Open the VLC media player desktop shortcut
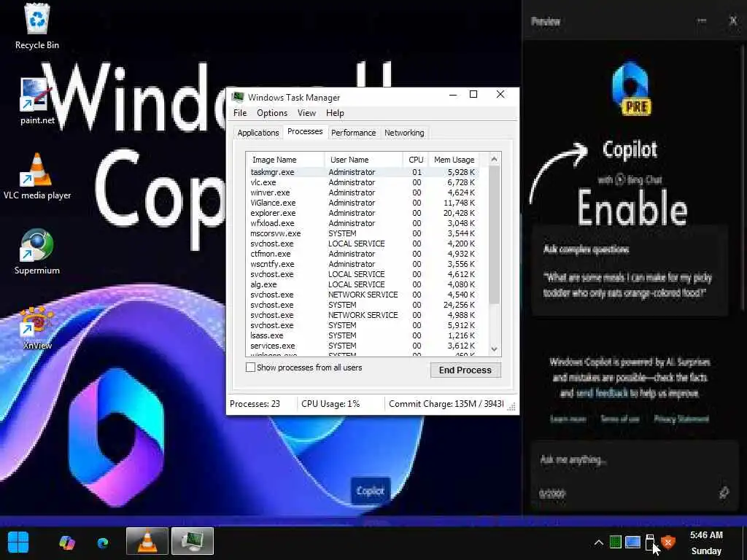The width and height of the screenshot is (747, 560). click(37, 176)
